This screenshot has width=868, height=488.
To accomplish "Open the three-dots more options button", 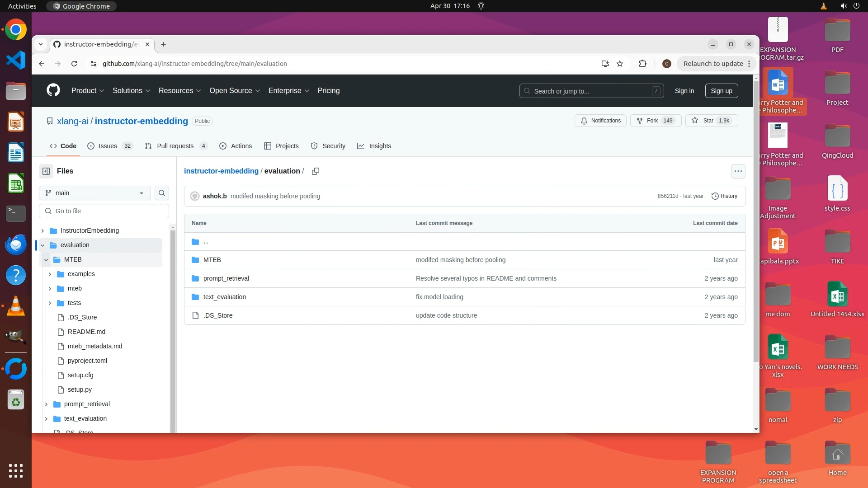I will click(738, 171).
